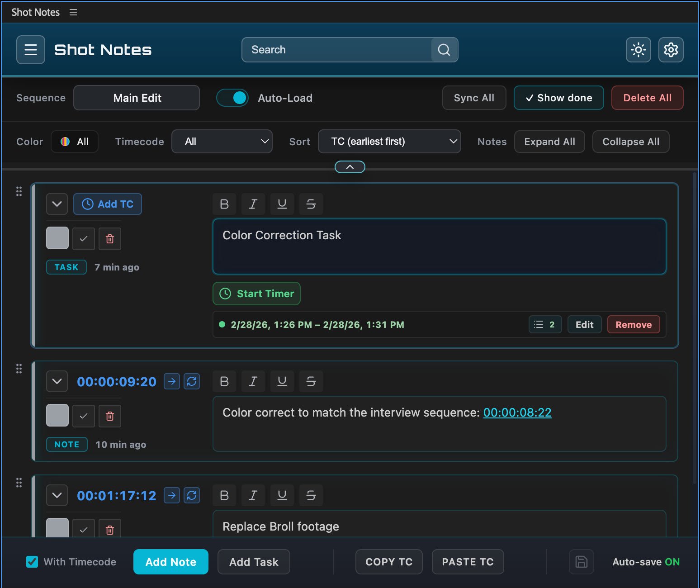This screenshot has width=700, height=588.
Task: Toggle the light/dark theme sun icon
Action: [638, 50]
